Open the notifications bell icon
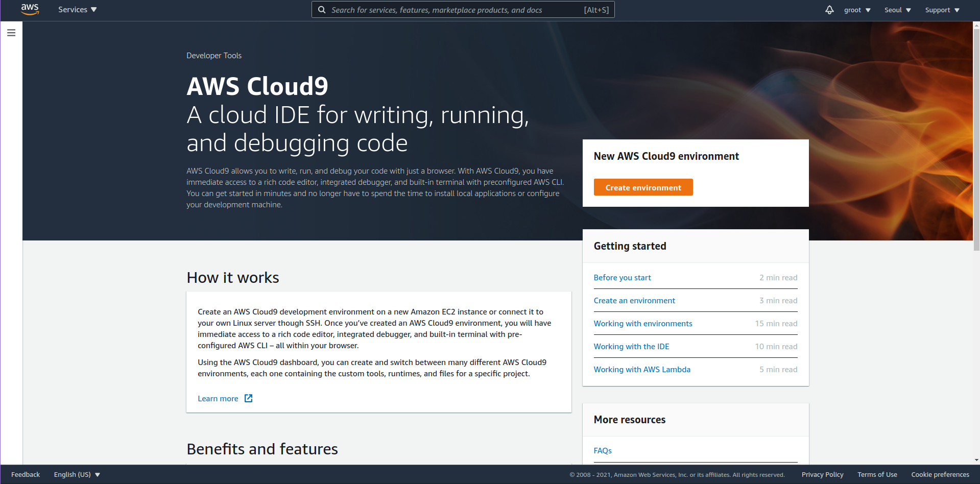The width and height of the screenshot is (980, 484). [829, 10]
